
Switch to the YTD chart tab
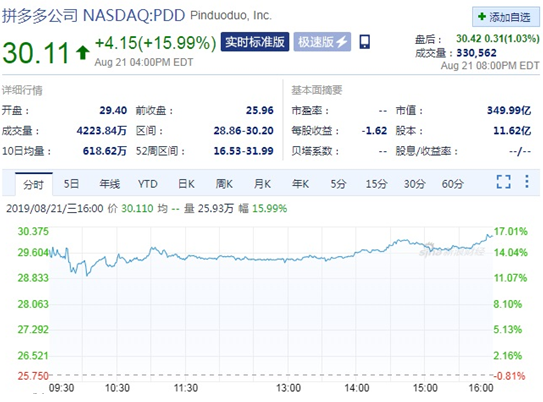click(148, 184)
